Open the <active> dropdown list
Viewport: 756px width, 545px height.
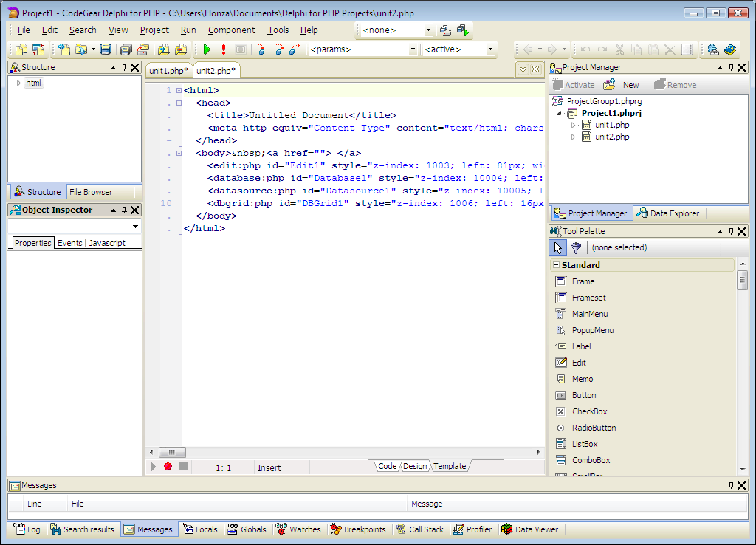490,49
